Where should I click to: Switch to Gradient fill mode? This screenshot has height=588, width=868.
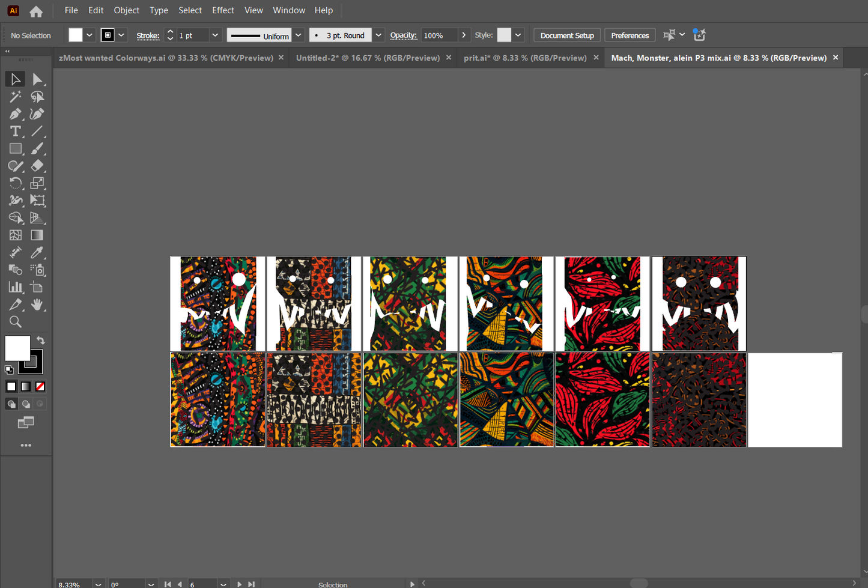pos(26,387)
